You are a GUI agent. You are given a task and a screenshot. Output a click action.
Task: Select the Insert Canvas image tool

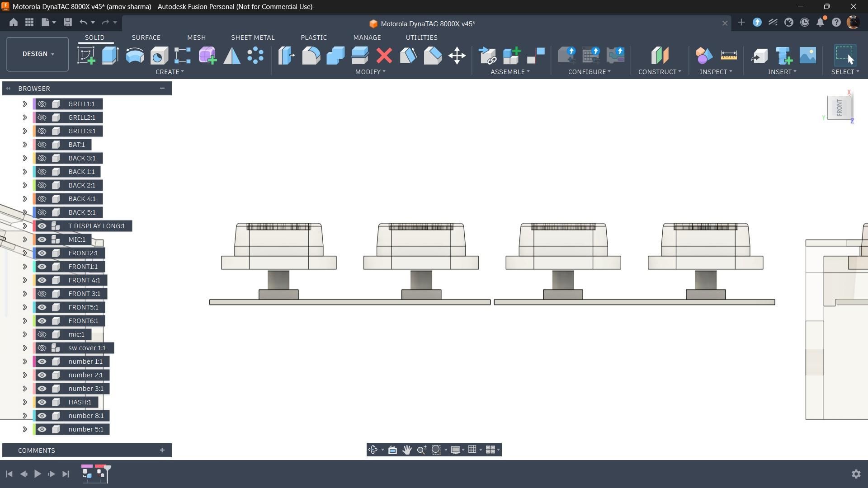point(808,56)
